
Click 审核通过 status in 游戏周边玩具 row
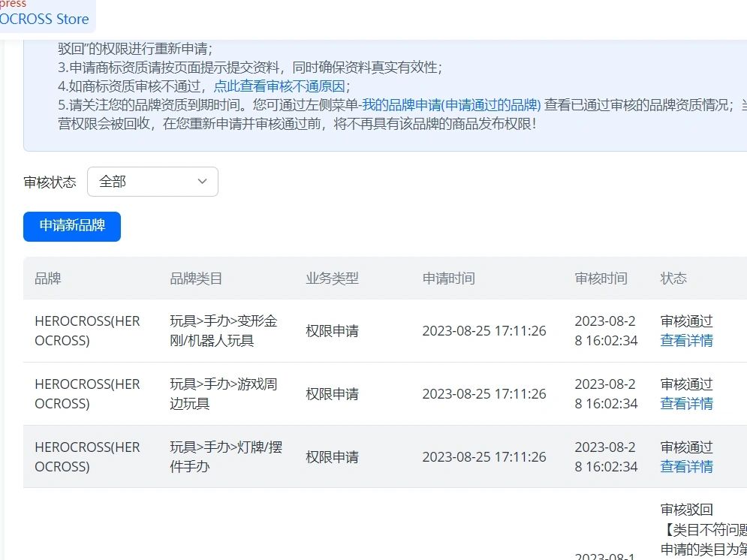click(x=686, y=384)
